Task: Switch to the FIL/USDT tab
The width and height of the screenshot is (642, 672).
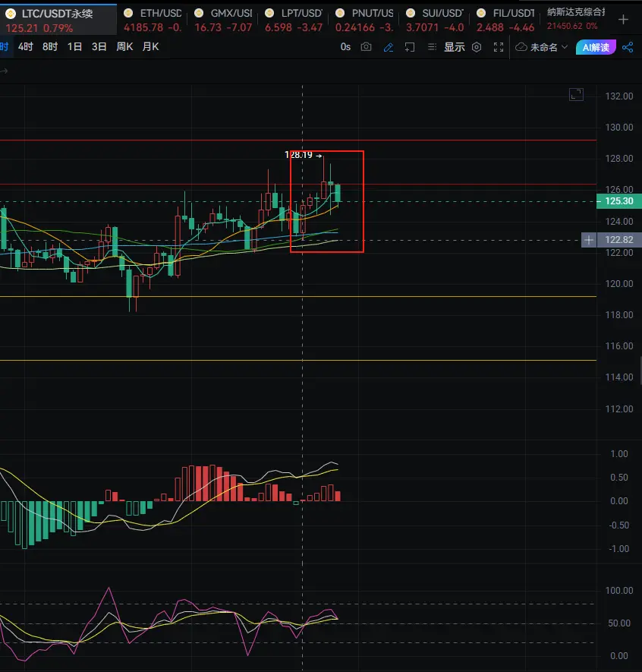Action: click(505, 20)
